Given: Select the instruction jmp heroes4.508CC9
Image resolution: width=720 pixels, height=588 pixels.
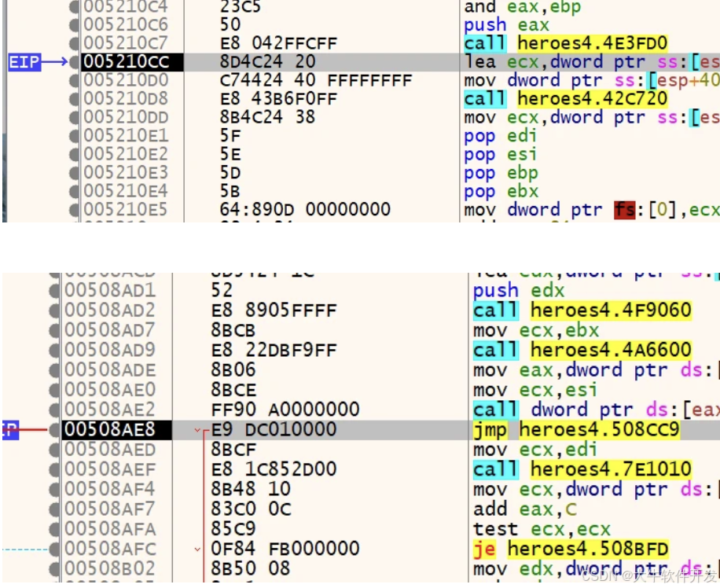Looking at the screenshot, I should 576,430.
